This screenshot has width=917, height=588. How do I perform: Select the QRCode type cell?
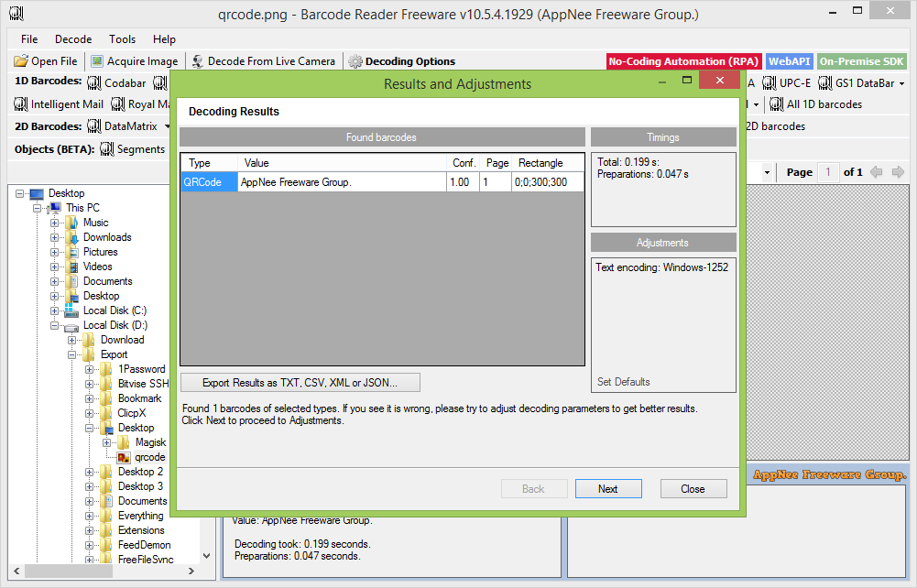(x=210, y=181)
